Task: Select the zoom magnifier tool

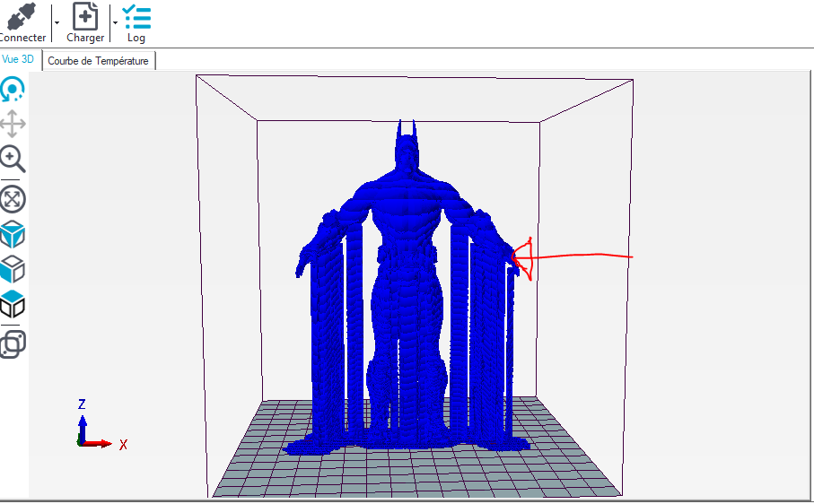Action: click(x=13, y=159)
